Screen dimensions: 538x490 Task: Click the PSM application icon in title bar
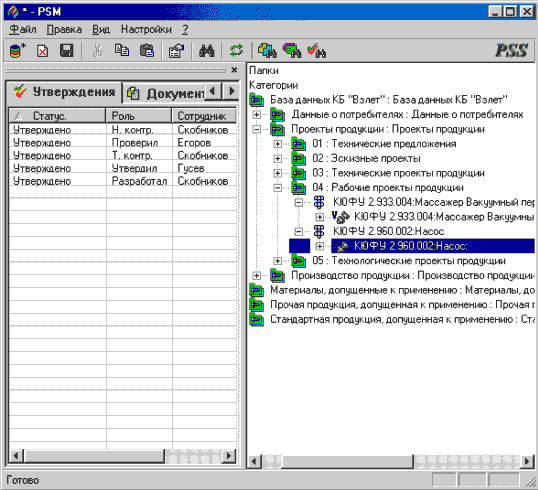point(13,12)
